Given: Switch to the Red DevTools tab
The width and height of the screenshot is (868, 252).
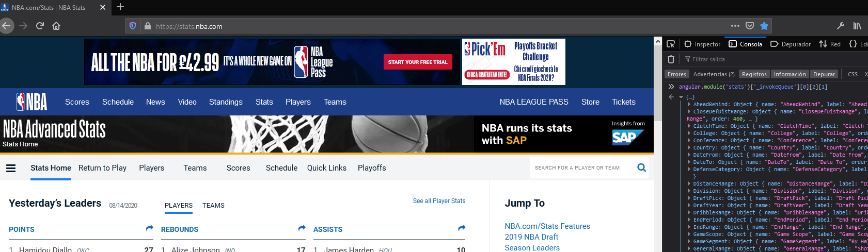Looking at the screenshot, I should (x=830, y=44).
